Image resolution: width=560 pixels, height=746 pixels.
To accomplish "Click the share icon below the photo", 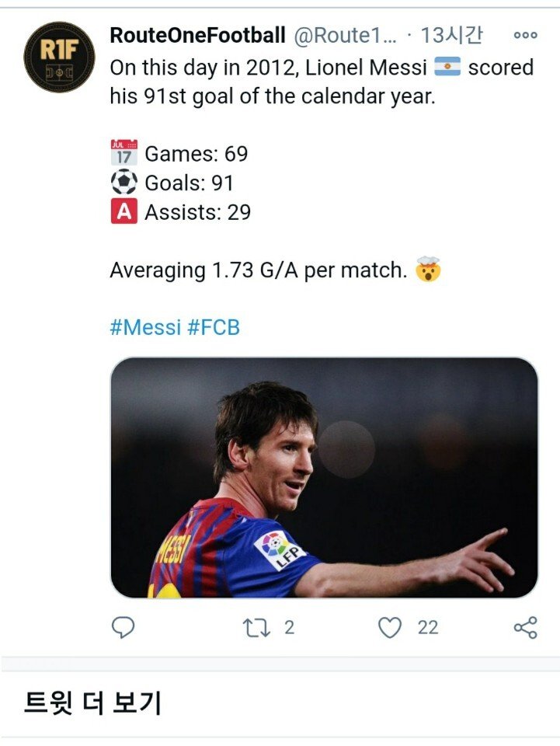I will 525,627.
